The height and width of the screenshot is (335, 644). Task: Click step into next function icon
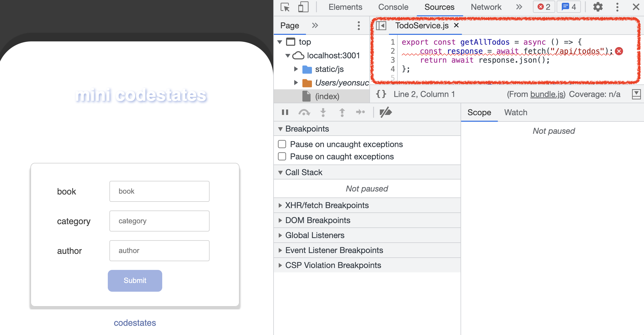323,112
